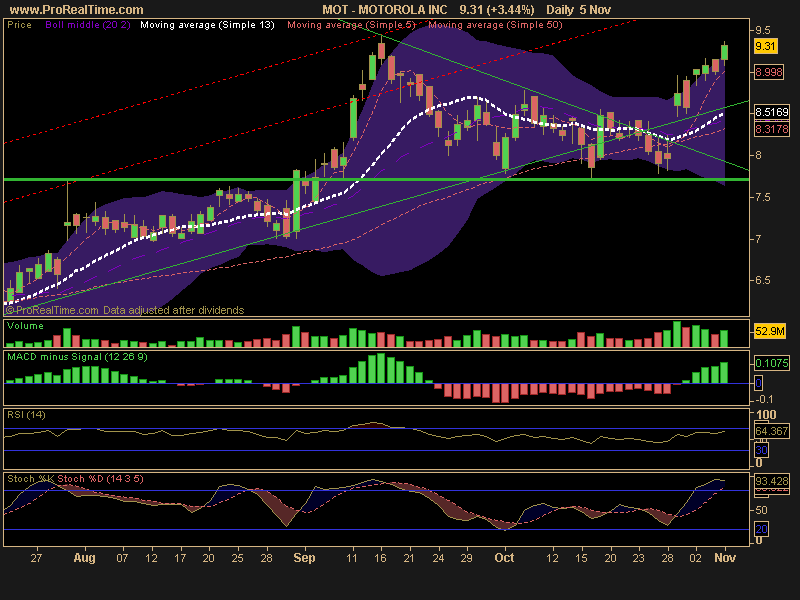Click the 8.998 price axis tag
The width and height of the screenshot is (800, 600).
coord(769,72)
